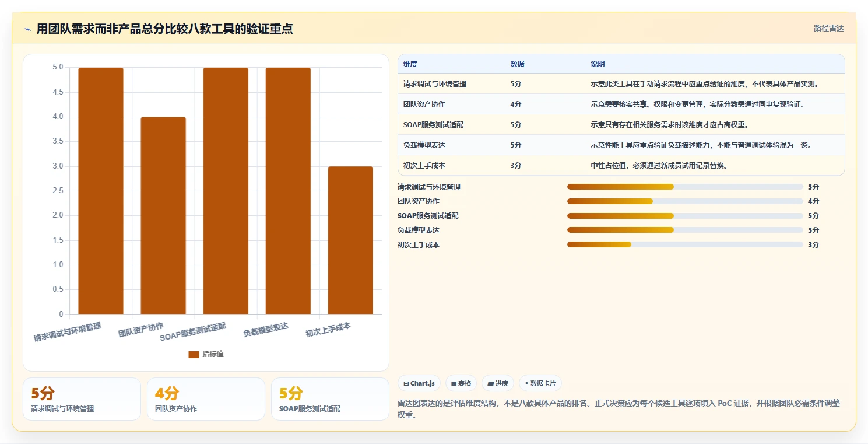868x444 pixels.
Task: Click the footer note starting 雷达图表达的是评估维度结构
Action: click(x=619, y=408)
